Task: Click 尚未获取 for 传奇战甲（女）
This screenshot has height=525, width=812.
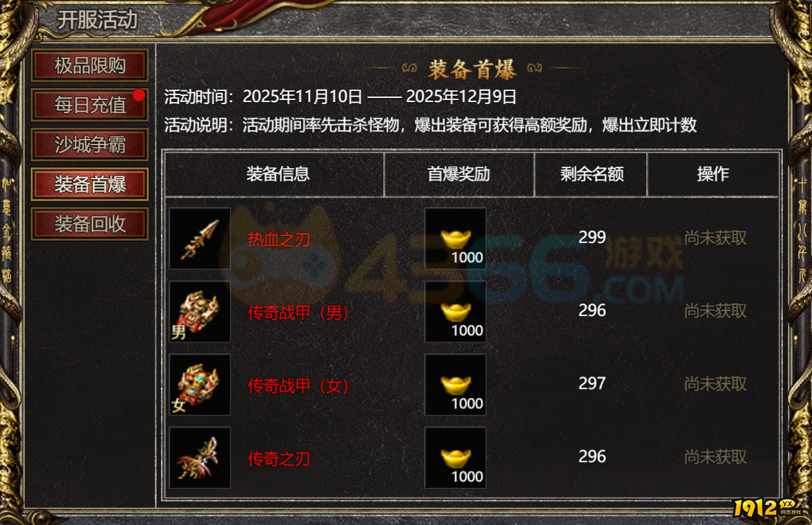Action: point(715,384)
